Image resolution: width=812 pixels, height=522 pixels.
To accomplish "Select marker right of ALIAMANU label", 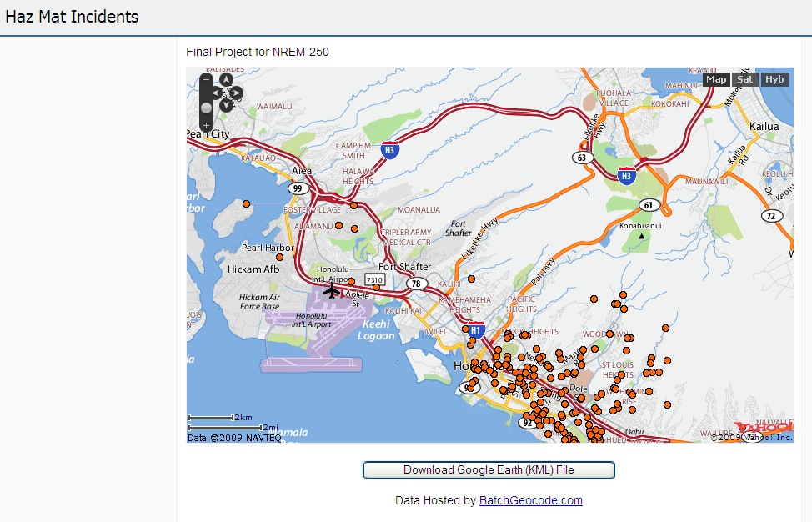I will tap(338, 226).
